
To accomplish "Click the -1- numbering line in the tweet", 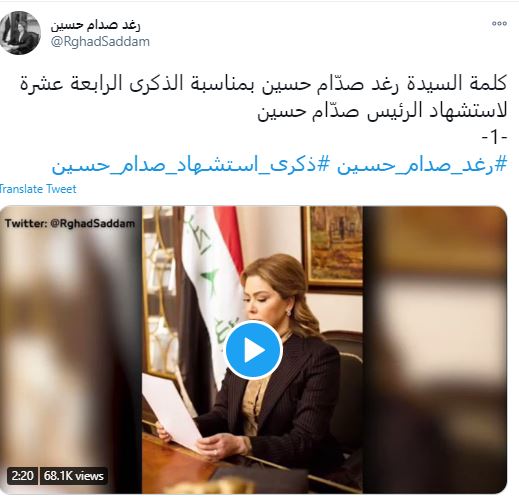I will coord(494,137).
